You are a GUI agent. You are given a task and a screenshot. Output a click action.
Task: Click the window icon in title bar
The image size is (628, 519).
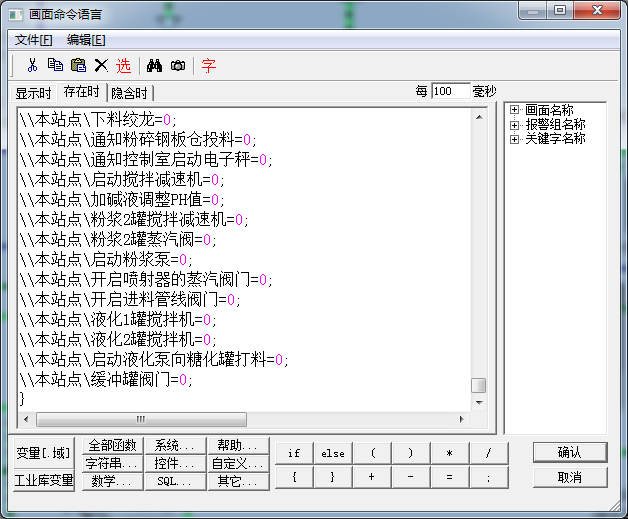click(16, 15)
